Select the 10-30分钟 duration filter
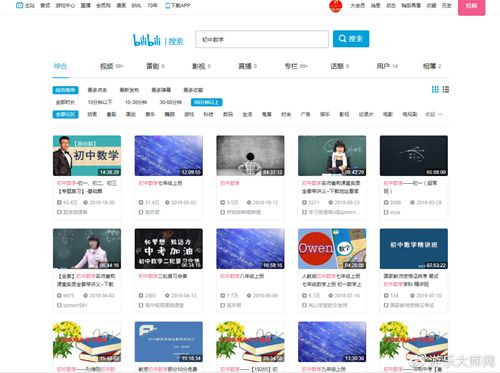 pos(136,102)
